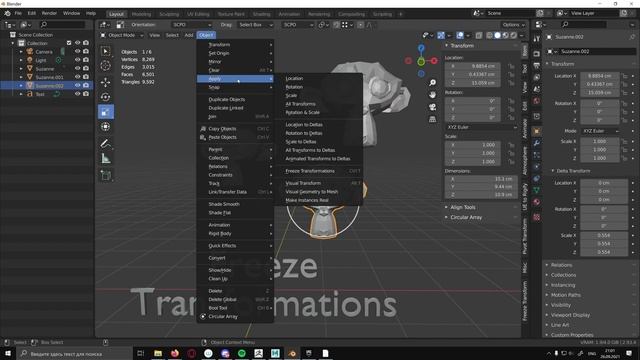Open the Render properties tab icon

[537, 54]
